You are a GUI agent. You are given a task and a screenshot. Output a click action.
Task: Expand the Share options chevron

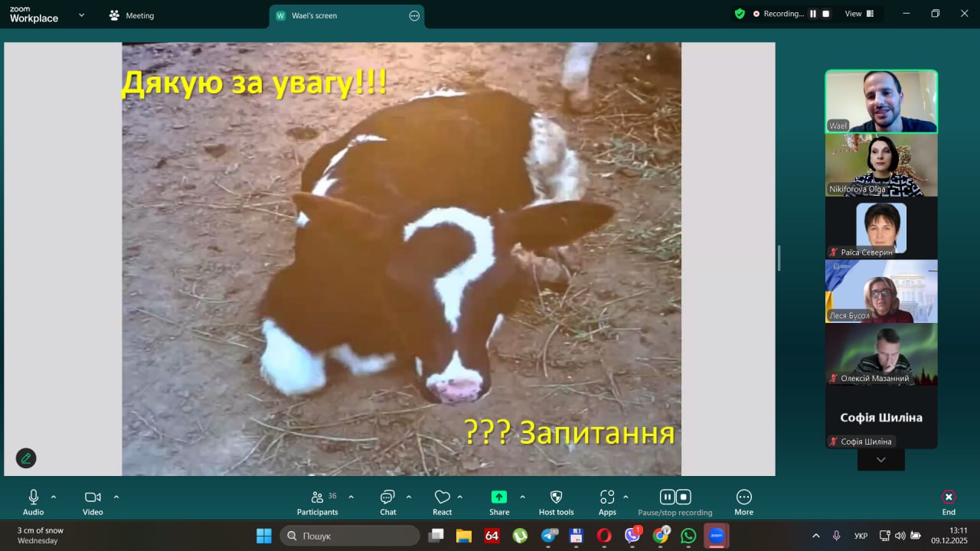click(x=522, y=497)
